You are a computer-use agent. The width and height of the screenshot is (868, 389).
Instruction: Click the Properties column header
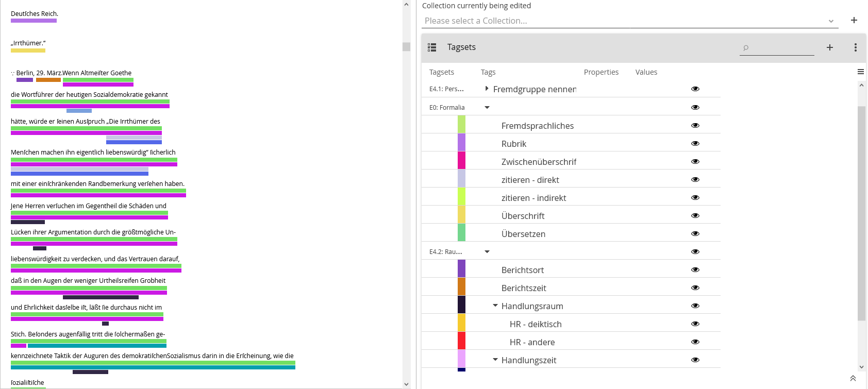point(601,72)
